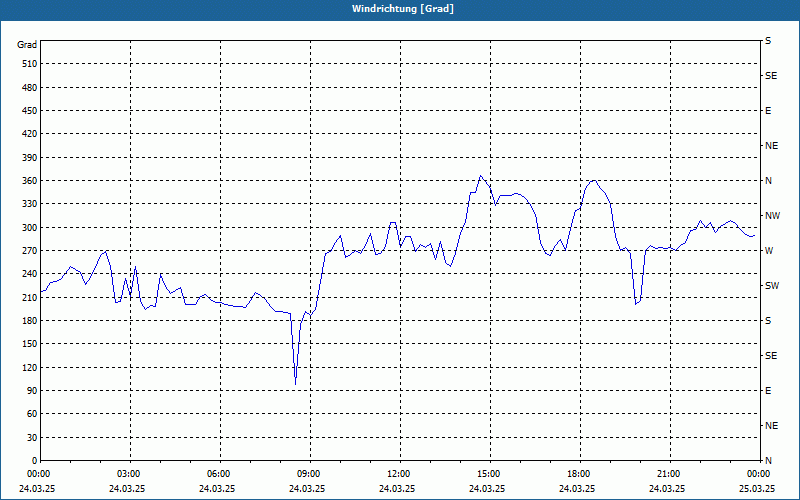The image size is (800, 500).
Task: Click the 21:00 x-axis label
Action: [x=669, y=474]
